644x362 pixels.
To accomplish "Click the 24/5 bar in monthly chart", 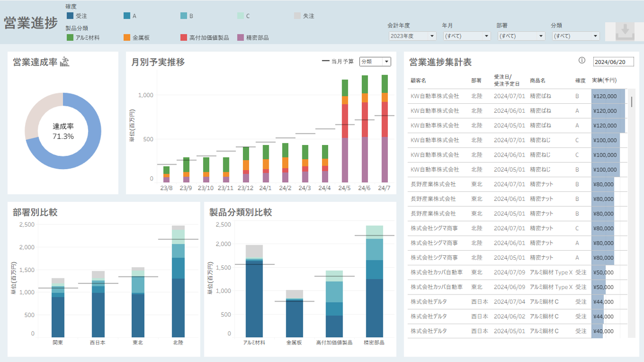I will coord(345,131).
